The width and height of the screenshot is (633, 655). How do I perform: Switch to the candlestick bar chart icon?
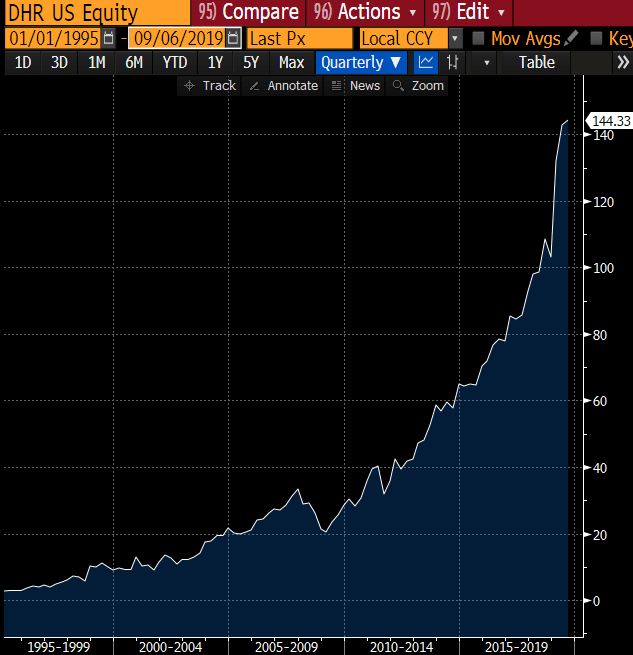(453, 62)
